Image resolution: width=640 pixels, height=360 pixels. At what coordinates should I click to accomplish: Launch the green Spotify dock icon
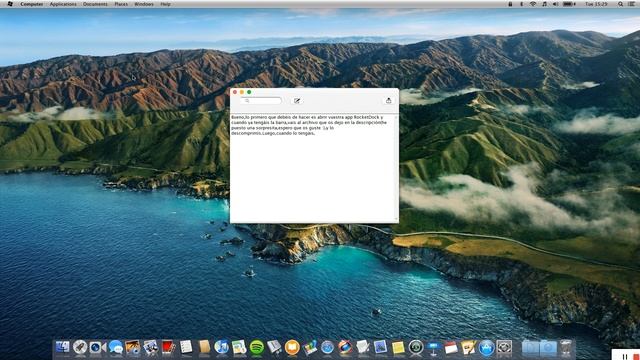pyautogui.click(x=257, y=347)
